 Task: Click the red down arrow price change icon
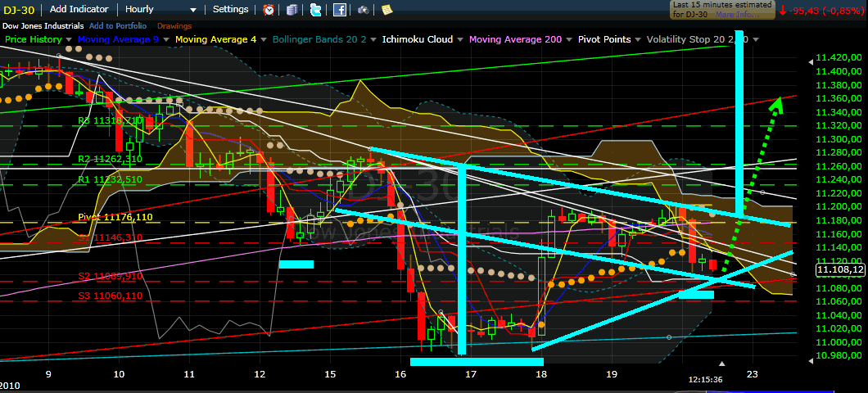[x=783, y=10]
